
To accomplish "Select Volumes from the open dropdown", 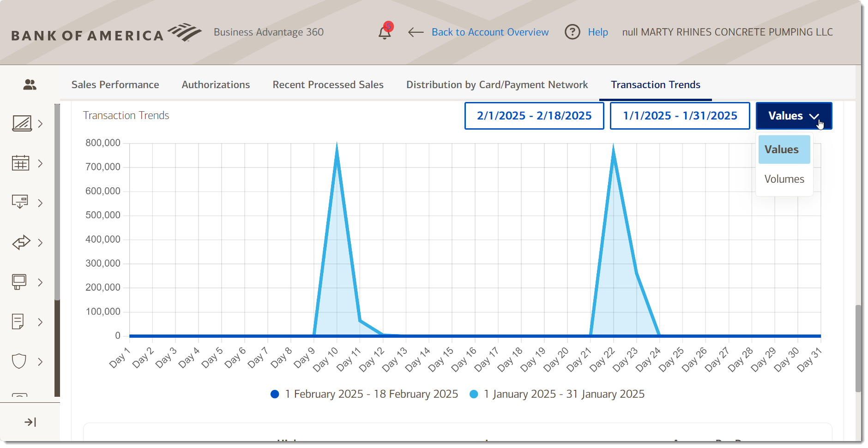I will coord(784,179).
